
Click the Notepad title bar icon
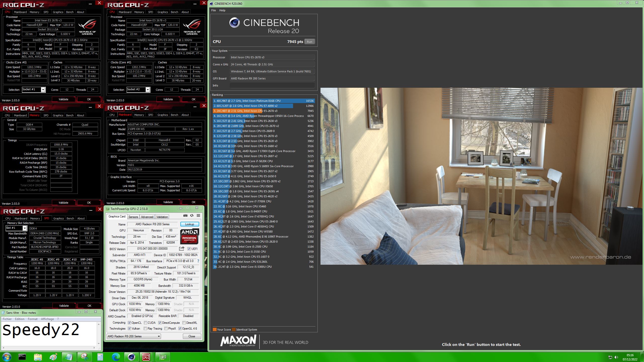[x=3, y=312]
